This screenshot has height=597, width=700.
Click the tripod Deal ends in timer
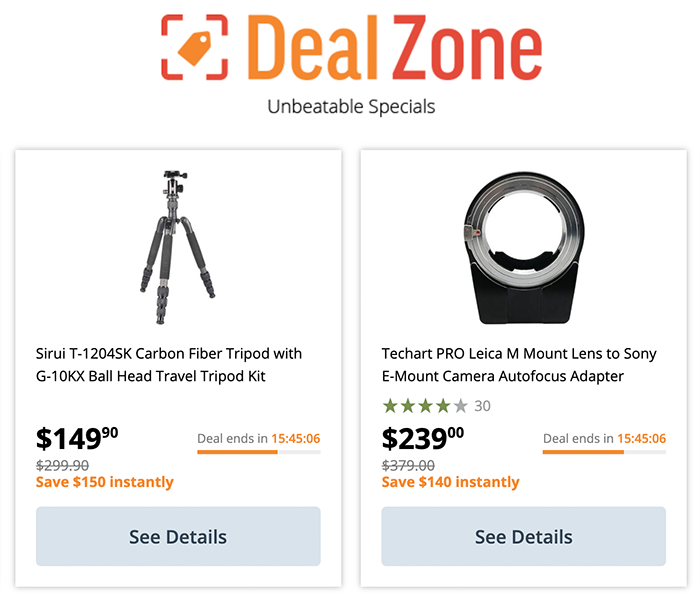click(x=259, y=438)
